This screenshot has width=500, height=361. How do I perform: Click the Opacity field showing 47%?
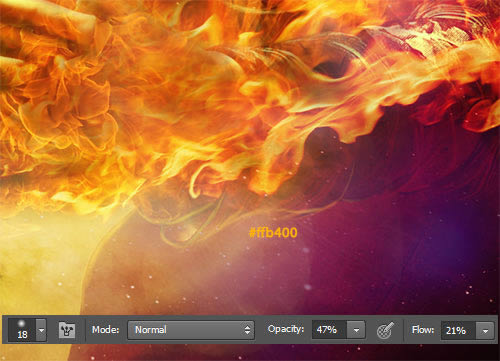tap(329, 330)
